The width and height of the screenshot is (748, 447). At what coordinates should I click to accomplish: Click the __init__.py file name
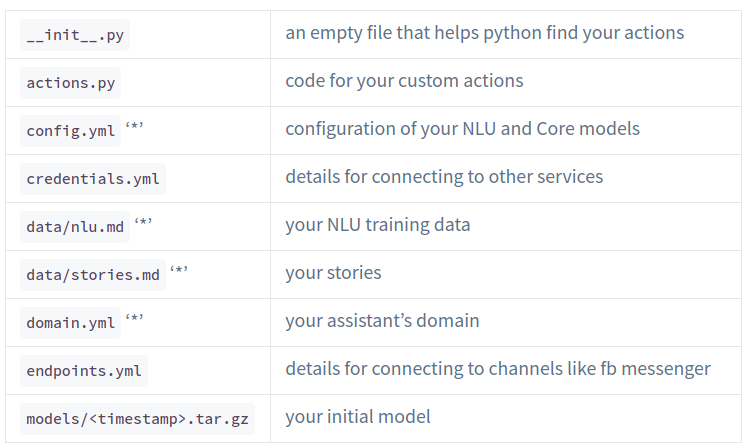75,35
